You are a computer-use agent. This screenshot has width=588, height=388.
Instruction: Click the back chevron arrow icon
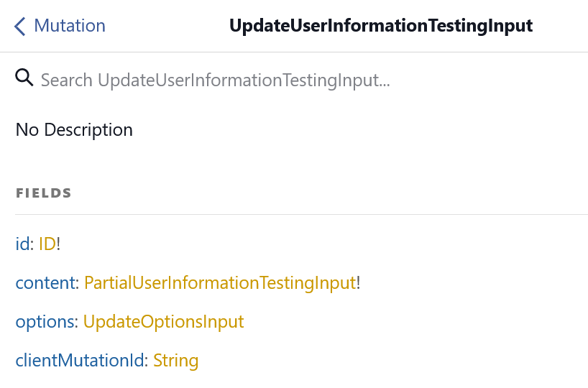click(x=20, y=27)
